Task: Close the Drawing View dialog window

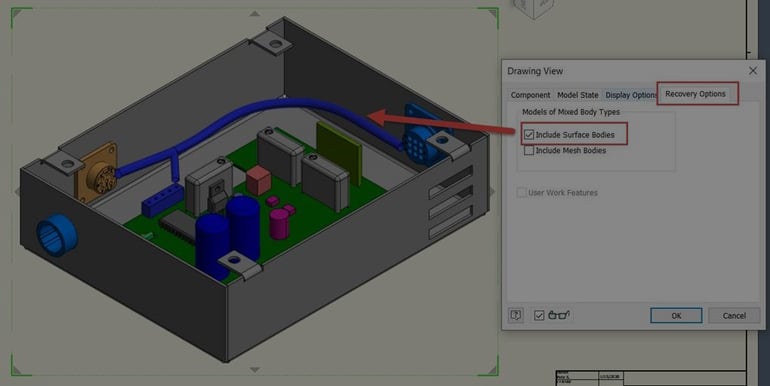Action: 753,71
